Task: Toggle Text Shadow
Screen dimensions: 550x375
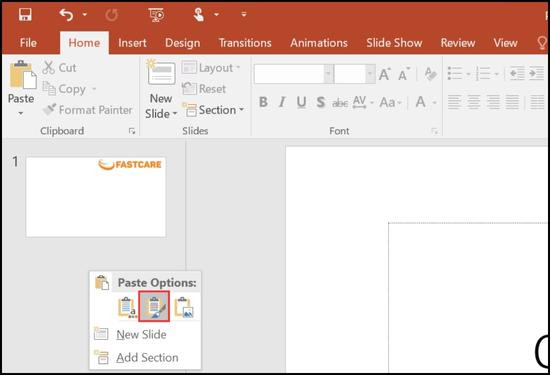Action: (x=320, y=102)
